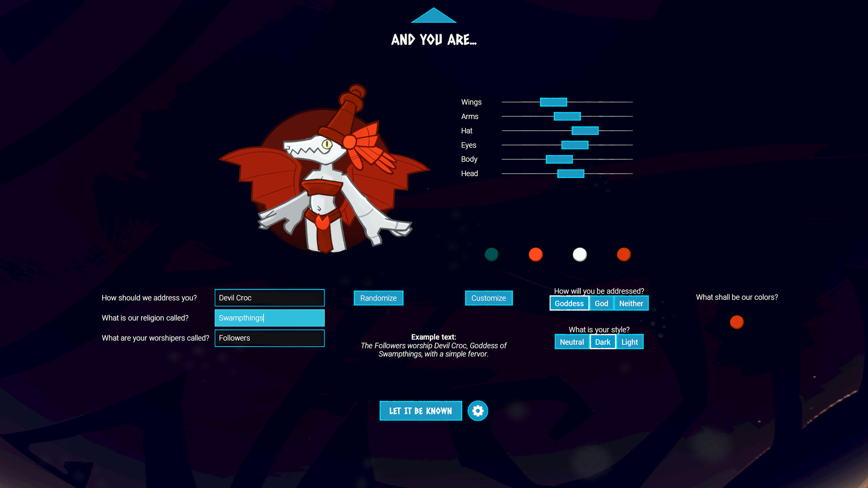Screen dimensions: 868x488
Task: Edit the religion name input field
Action: point(269,318)
